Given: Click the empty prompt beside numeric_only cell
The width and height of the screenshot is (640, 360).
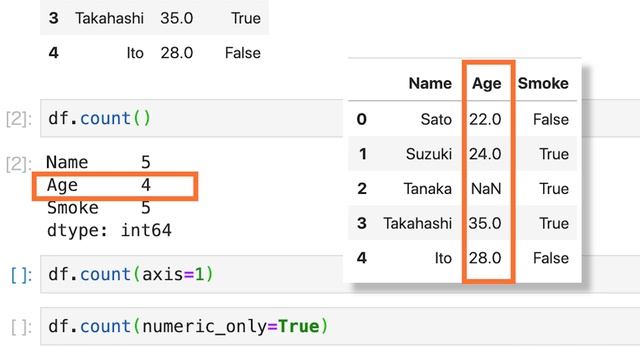Looking at the screenshot, I should [21, 327].
